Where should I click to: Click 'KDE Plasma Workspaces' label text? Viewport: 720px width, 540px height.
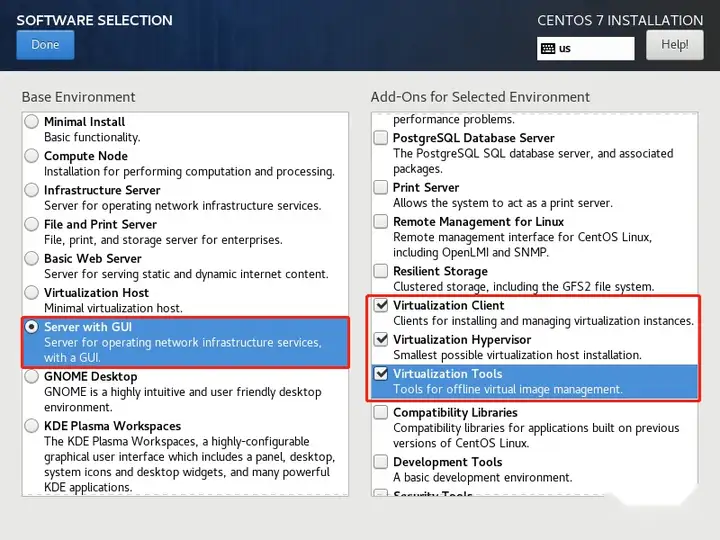click(x=112, y=426)
